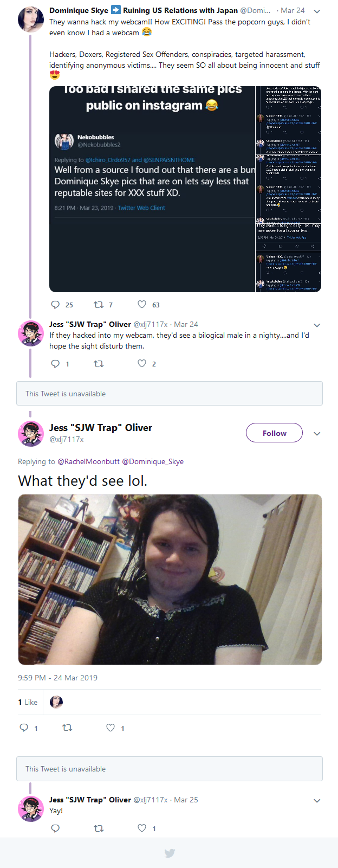The width and height of the screenshot is (338, 868).
Task: Reply to the 'bilogical male in a nighty' tweet
Action: 55,364
